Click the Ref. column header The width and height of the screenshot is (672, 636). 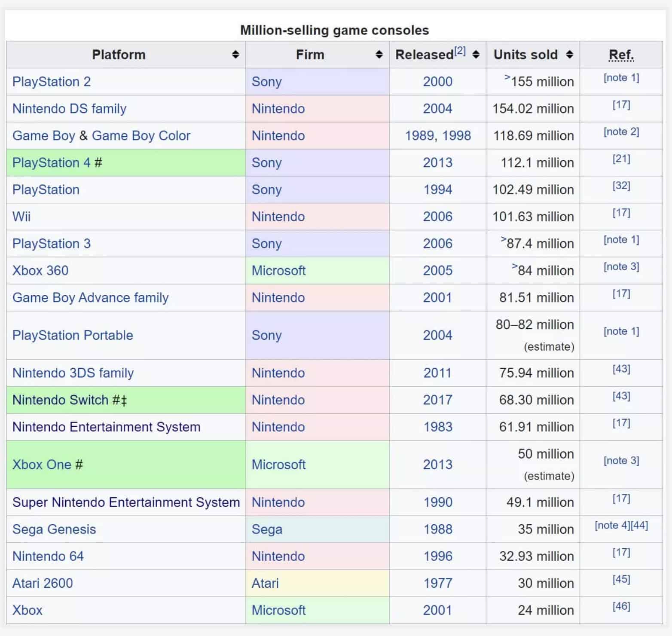point(621,55)
